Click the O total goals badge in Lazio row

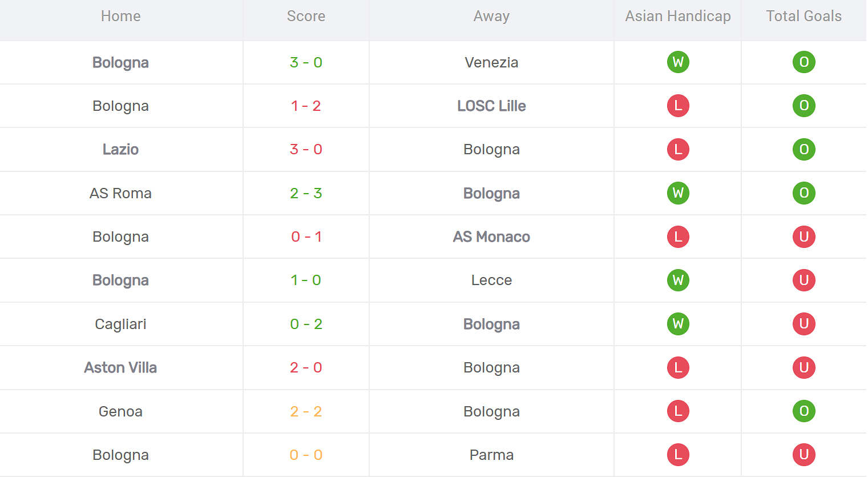tap(804, 149)
